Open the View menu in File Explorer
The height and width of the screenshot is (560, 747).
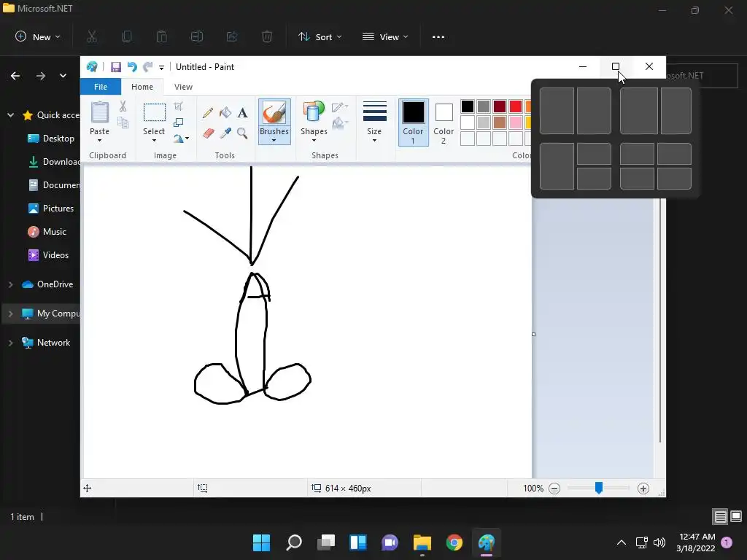click(x=385, y=36)
